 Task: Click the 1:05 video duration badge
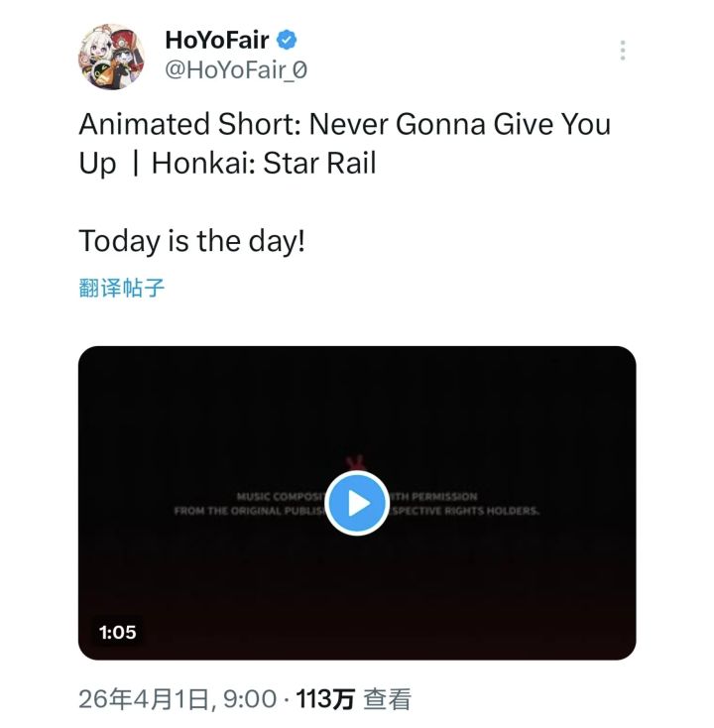click(117, 631)
